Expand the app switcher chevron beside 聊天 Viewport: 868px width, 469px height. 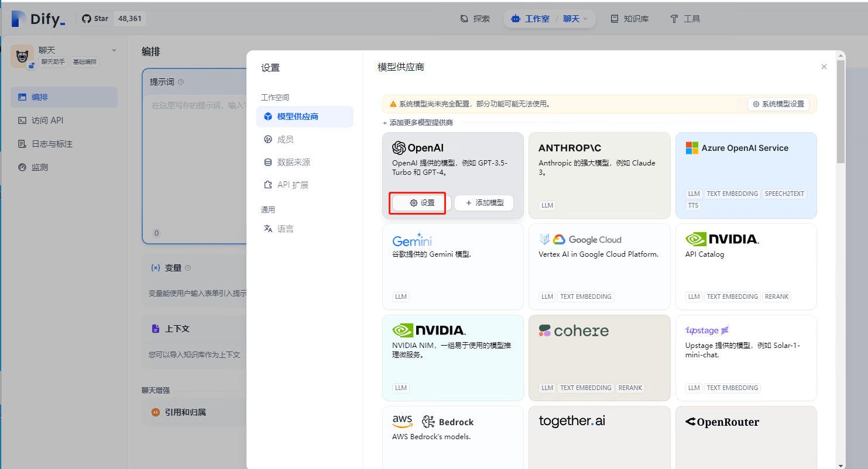coord(114,50)
